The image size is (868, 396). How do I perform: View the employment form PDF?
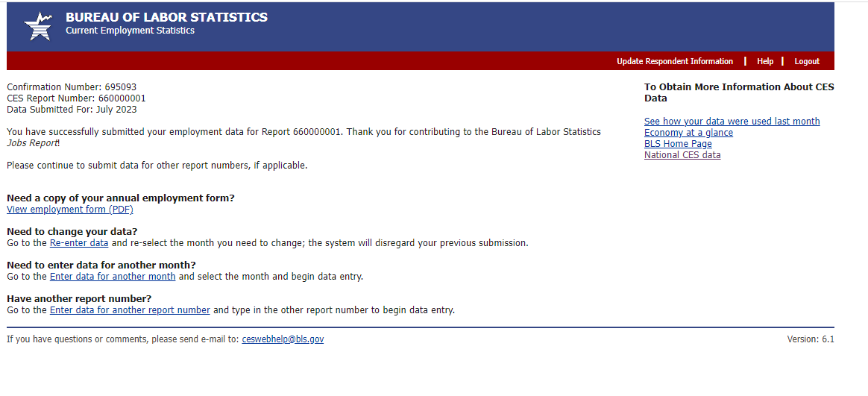70,210
